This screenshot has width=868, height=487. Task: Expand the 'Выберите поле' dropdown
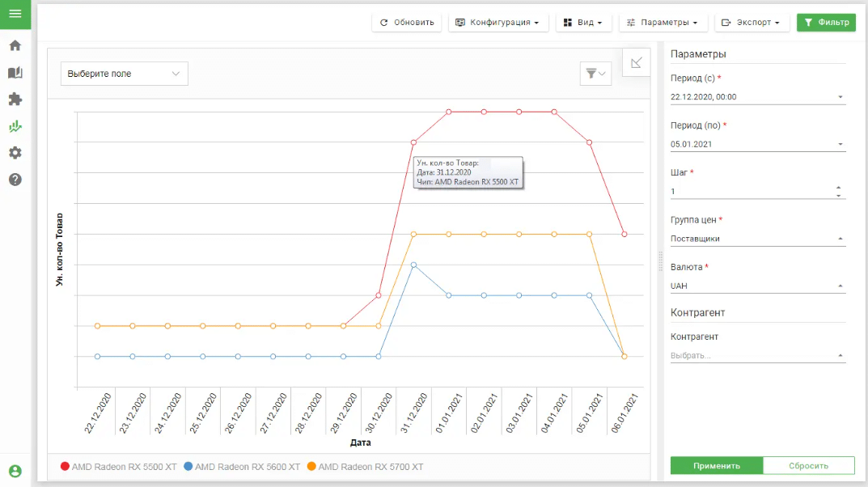coord(125,74)
